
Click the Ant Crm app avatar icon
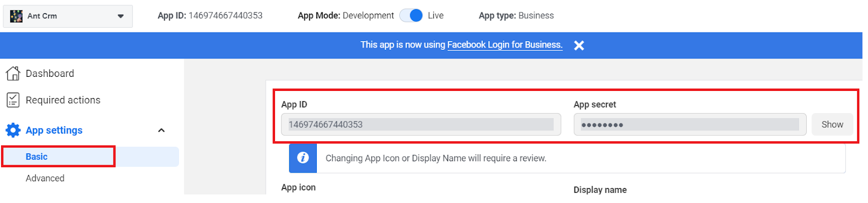pyautogui.click(x=16, y=16)
